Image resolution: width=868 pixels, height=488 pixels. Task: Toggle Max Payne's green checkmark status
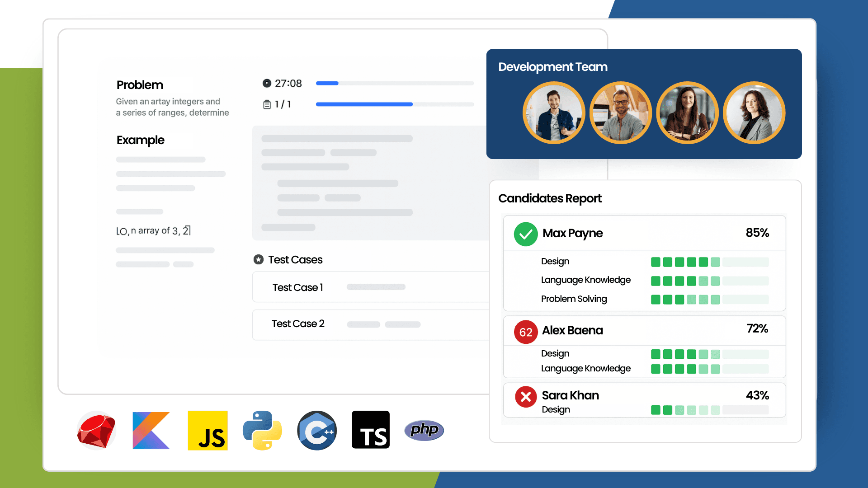[525, 234]
